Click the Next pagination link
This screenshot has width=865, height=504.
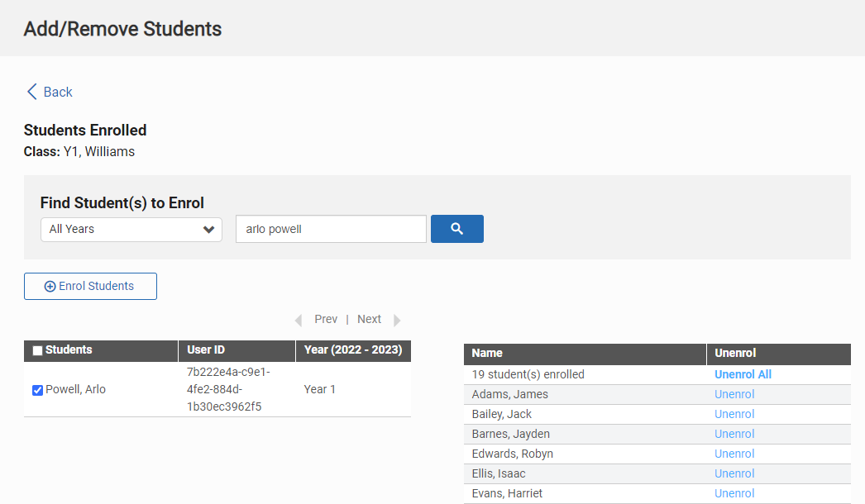(369, 319)
